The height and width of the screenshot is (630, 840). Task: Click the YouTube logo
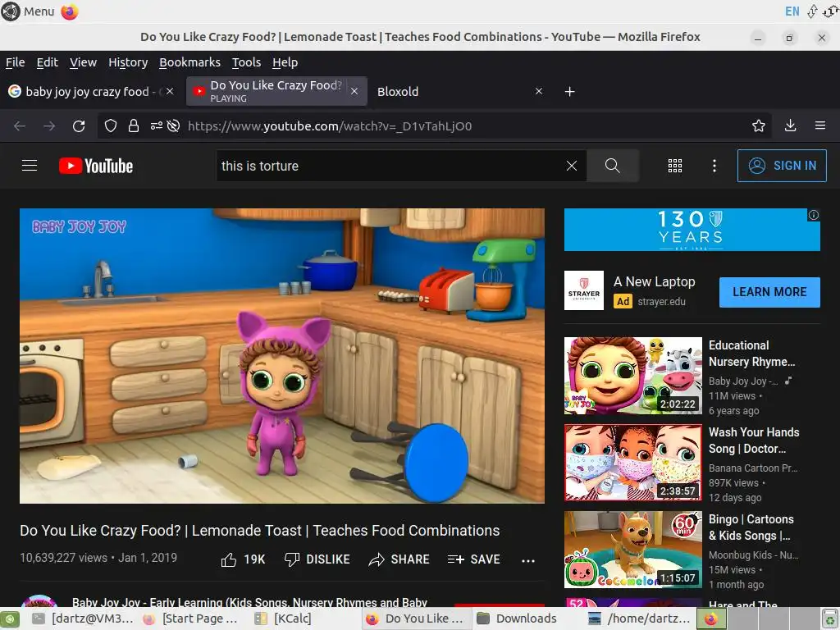pos(96,166)
